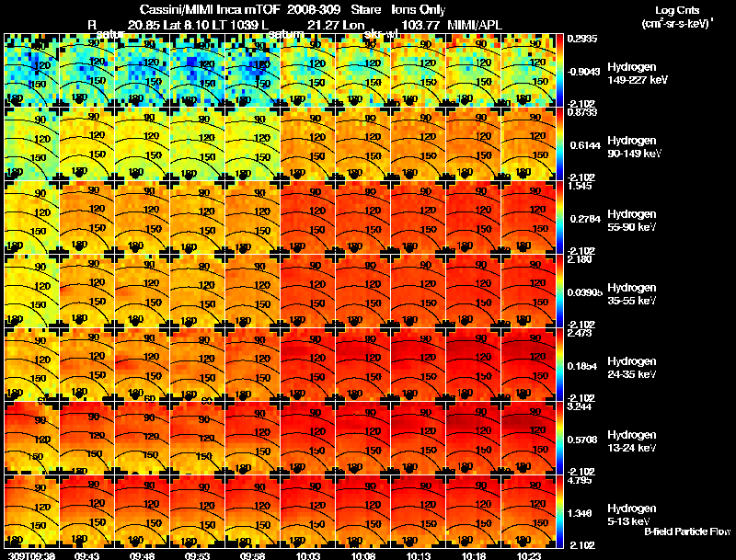Screen dimensions: 736x560
Task: Select the "MIMI/APL" credit text
Action: [x=475, y=25]
